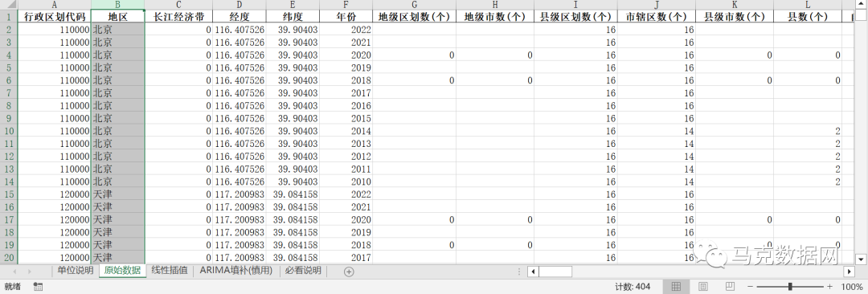Click the 长江经济带 header cell
This screenshot has width=868, height=294.
(x=178, y=17)
